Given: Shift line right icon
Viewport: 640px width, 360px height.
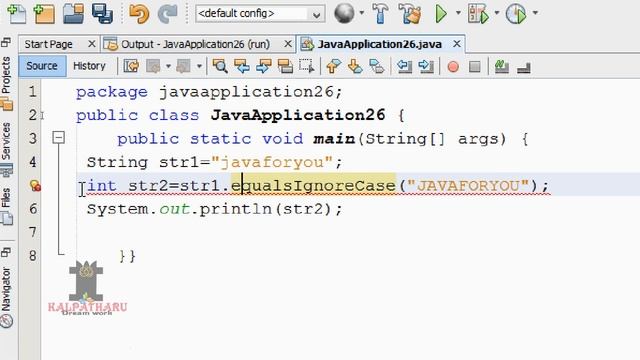Looking at the screenshot, I should (426, 66).
